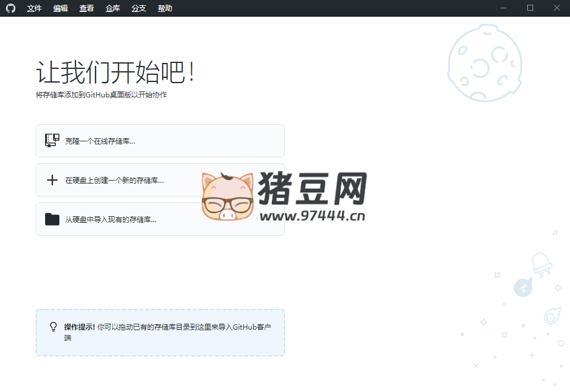
Task: Click the UFO illustration in the lower right
Action: (x=541, y=264)
